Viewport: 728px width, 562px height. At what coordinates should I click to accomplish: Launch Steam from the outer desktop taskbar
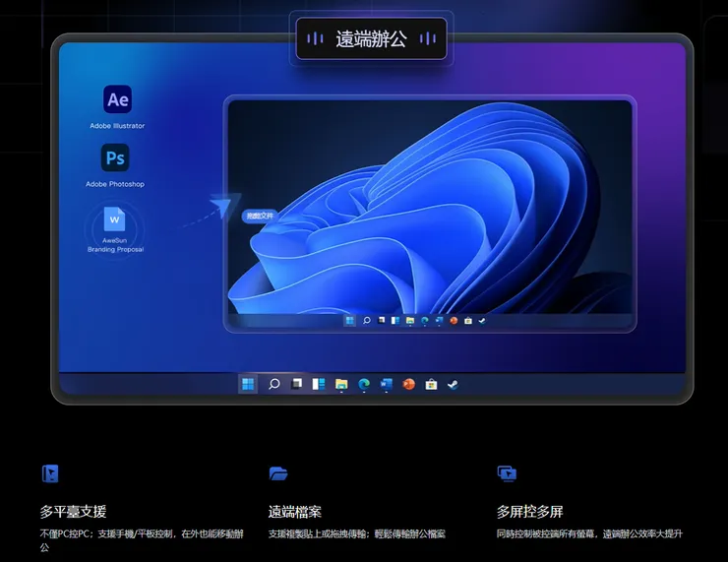point(454,384)
